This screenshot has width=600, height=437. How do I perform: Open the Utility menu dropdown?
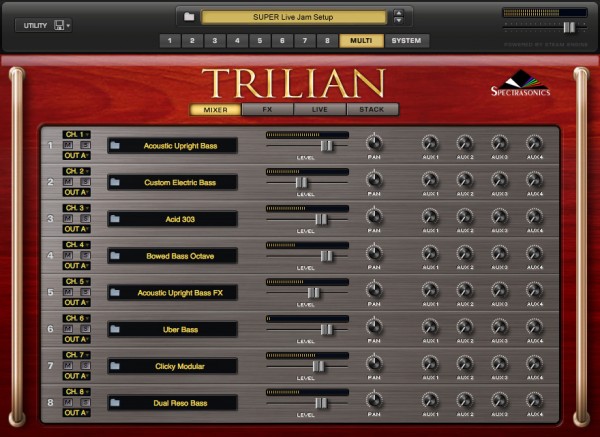pyautogui.click(x=43, y=25)
